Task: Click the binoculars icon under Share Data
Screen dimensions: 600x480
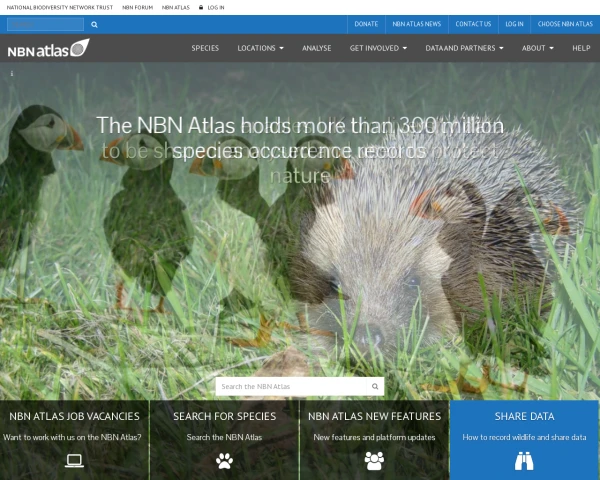Action: (x=524, y=461)
